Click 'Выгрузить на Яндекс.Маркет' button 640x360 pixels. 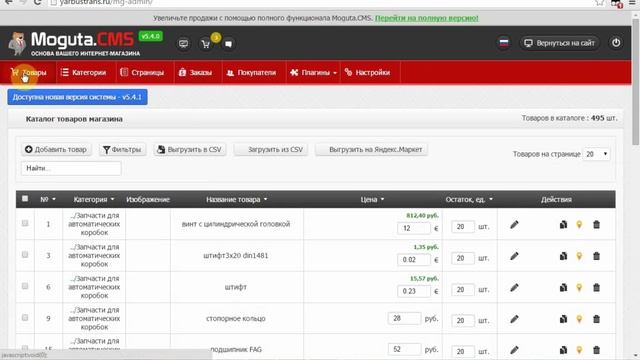point(371,150)
